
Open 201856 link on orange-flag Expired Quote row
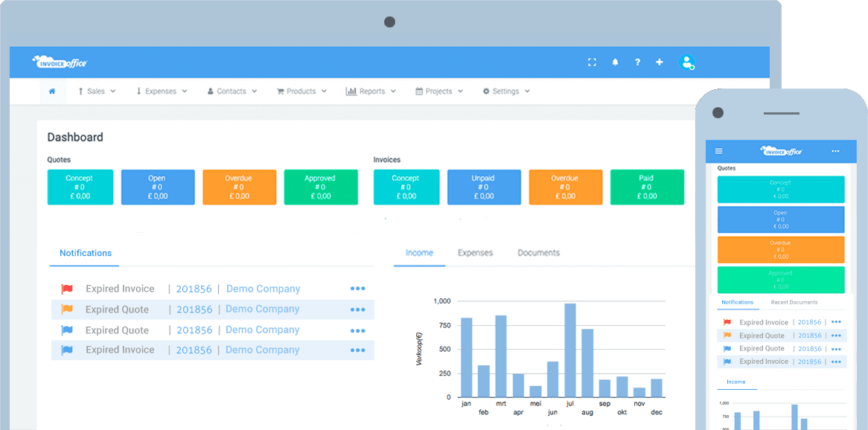194,309
